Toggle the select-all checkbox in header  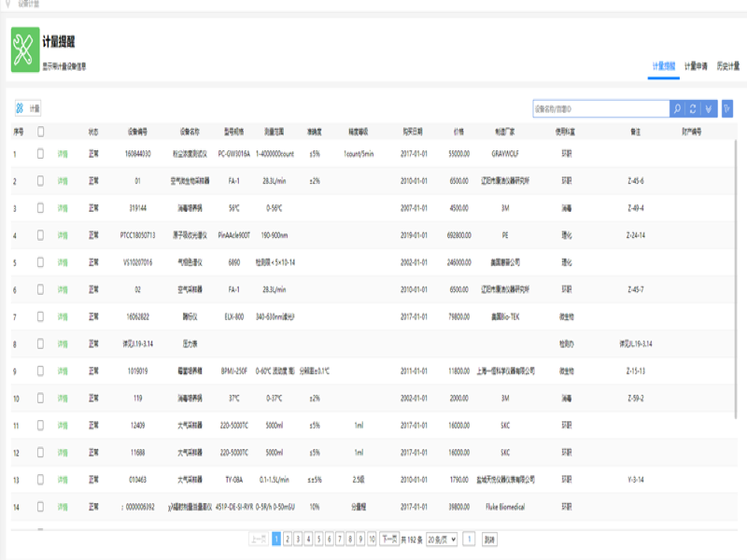[x=41, y=132]
